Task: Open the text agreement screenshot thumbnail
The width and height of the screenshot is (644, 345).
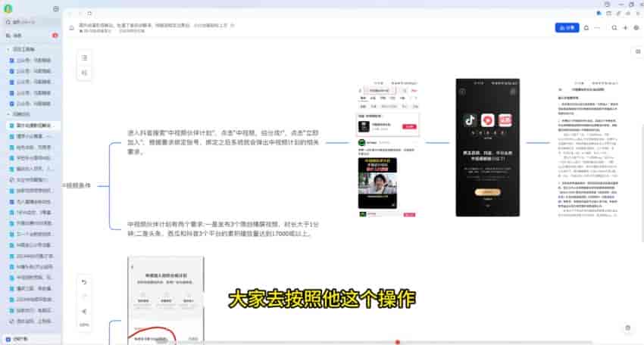Action: (588, 148)
